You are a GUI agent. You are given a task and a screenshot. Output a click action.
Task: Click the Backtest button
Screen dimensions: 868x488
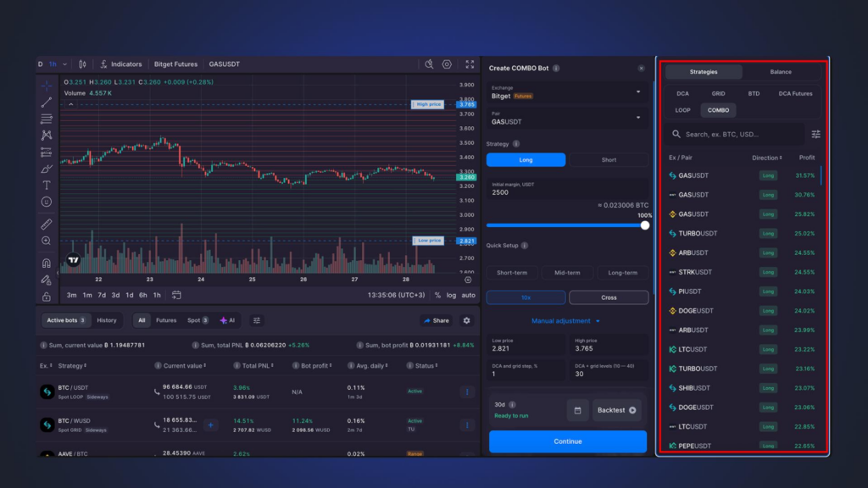click(617, 411)
